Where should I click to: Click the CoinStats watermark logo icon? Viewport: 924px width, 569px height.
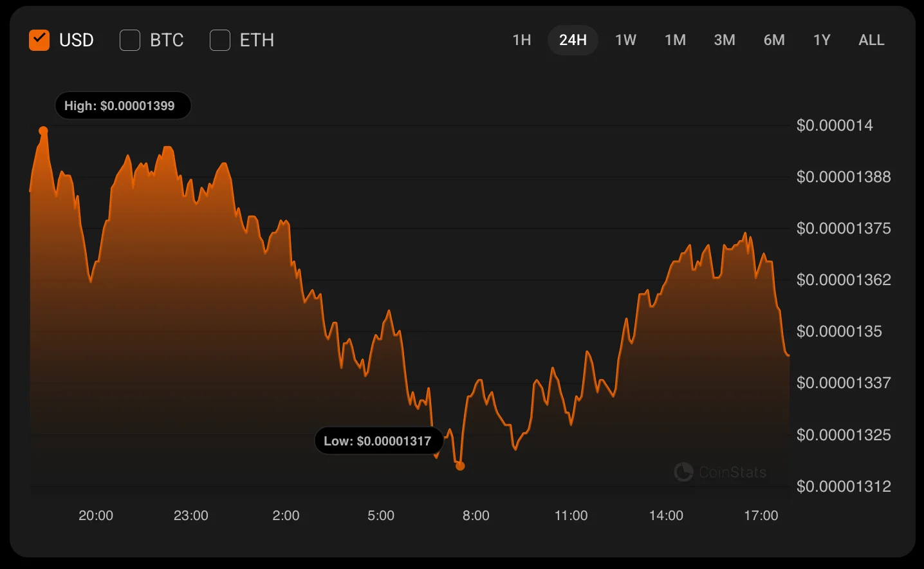(x=683, y=472)
